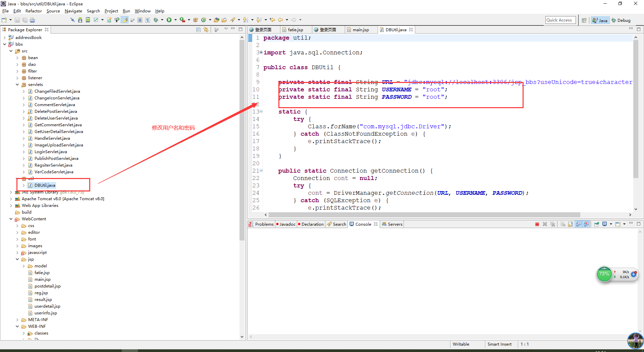Switch to the Servers view
Screen dimensions: 644x352
click(x=394, y=224)
